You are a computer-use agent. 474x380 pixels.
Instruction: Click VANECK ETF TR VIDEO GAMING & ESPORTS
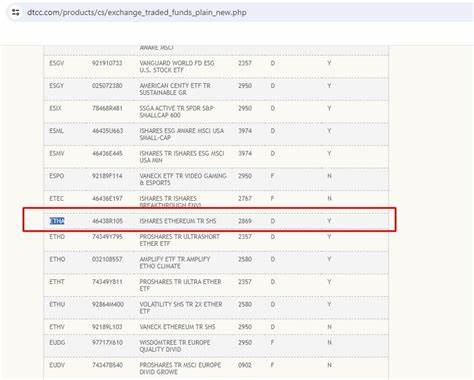point(183,179)
